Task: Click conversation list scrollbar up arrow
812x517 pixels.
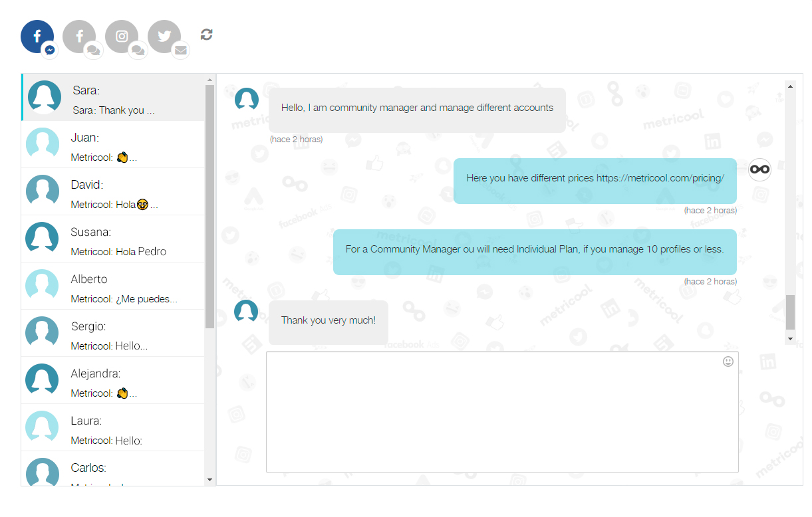Action: [x=210, y=80]
